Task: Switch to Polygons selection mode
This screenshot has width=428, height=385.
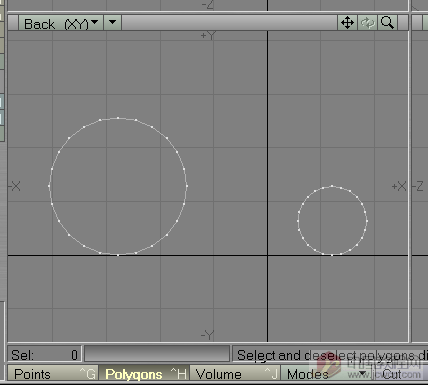Action: pyautogui.click(x=144, y=374)
